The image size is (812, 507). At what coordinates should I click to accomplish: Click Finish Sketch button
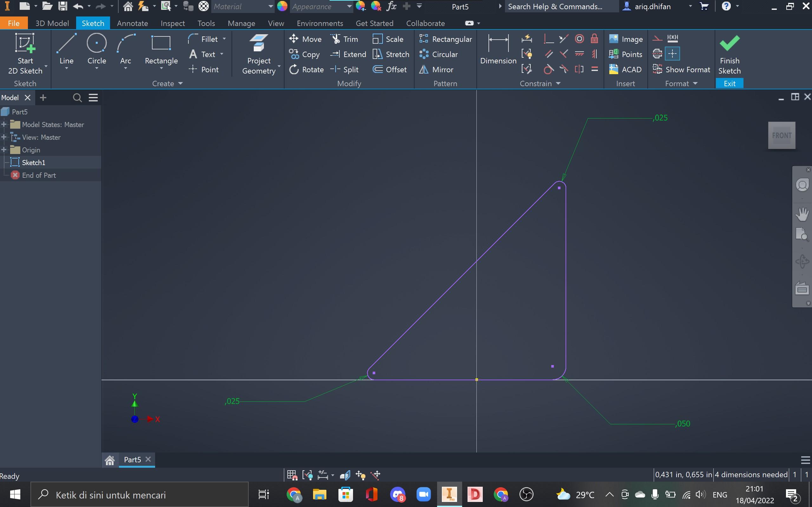point(730,54)
